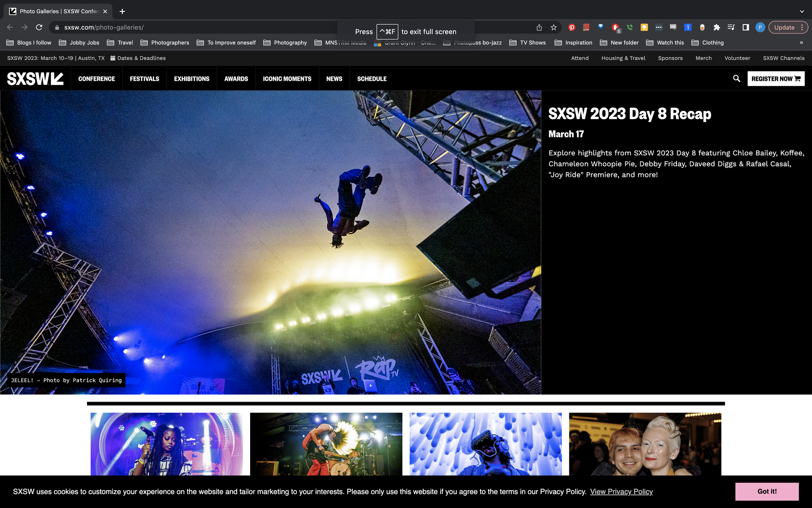Image resolution: width=812 pixels, height=508 pixels.
Task: Open the View Privacy Policy link
Action: point(621,491)
